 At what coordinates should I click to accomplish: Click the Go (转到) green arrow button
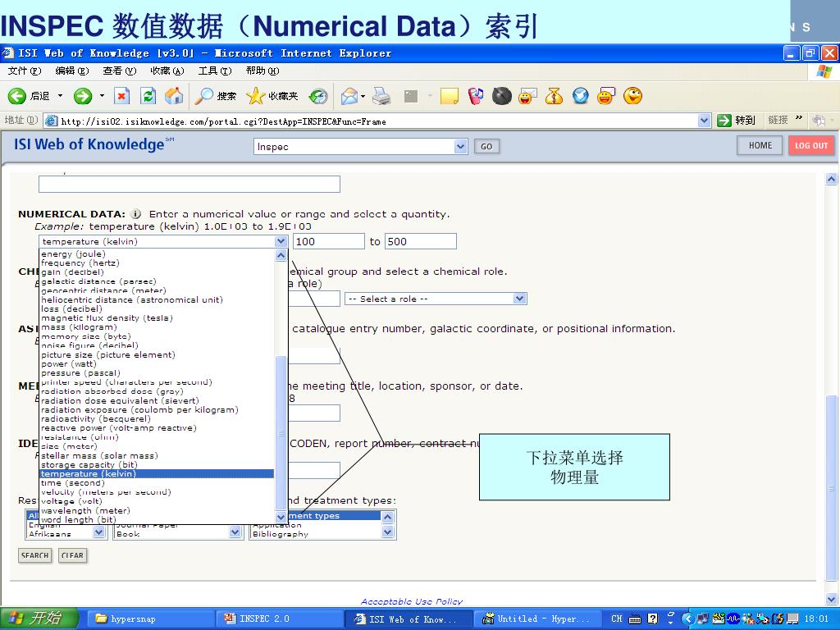pos(736,121)
